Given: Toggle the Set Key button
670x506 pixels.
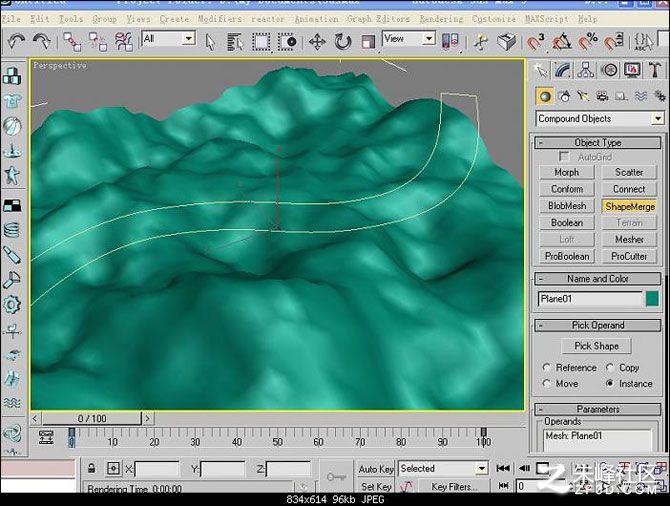Looking at the screenshot, I should click(376, 486).
